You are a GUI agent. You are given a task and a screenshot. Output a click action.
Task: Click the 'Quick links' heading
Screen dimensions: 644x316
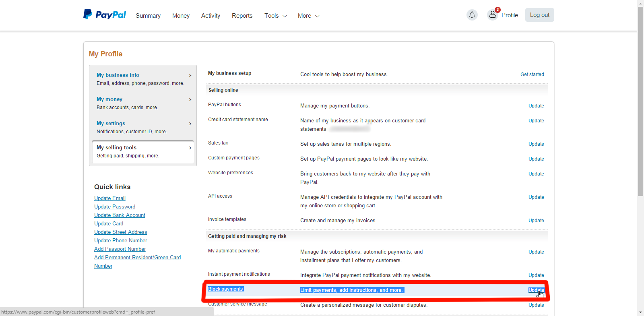112,187
